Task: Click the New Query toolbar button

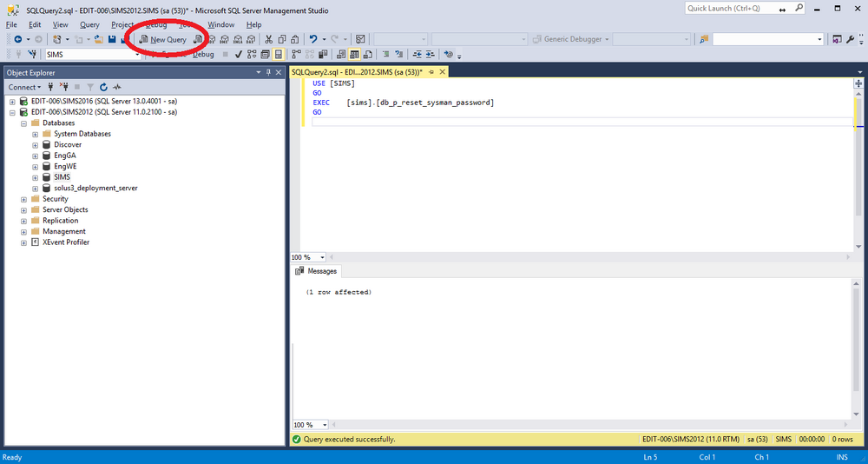Action: click(163, 39)
